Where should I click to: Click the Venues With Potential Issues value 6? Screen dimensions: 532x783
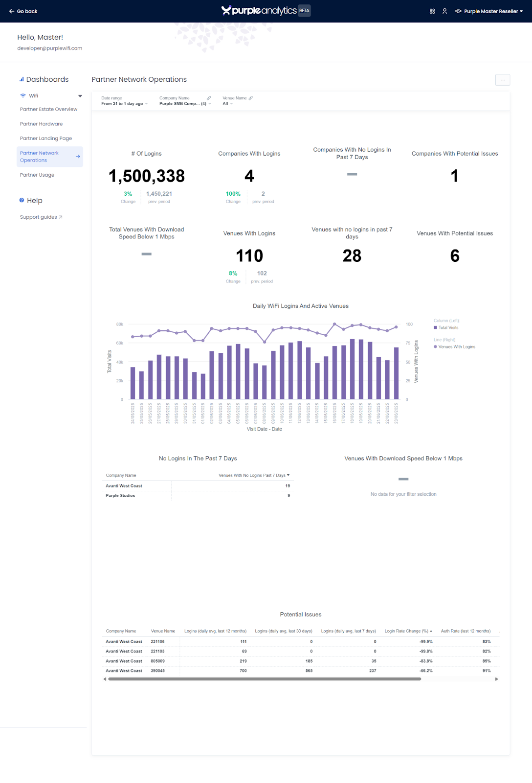click(455, 256)
